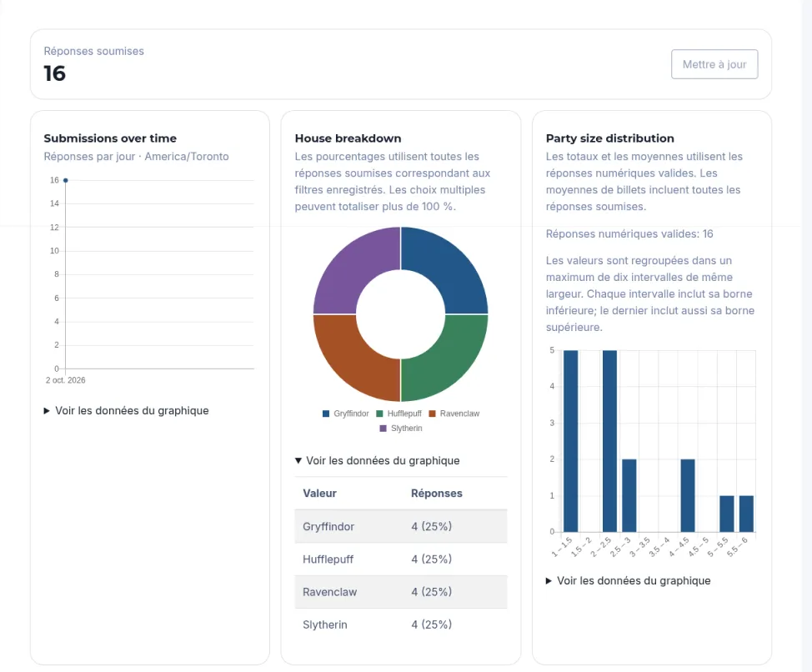The height and width of the screenshot is (672, 812).
Task: Click the Slytherin table row label
Action: coord(324,624)
